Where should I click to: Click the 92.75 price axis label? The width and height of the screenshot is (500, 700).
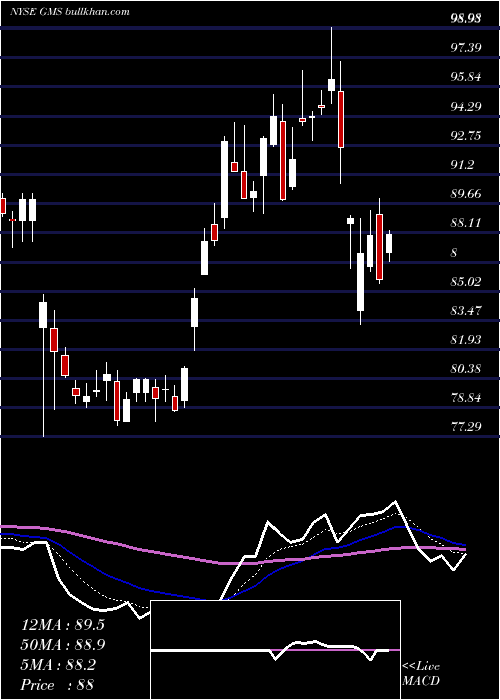(466, 136)
